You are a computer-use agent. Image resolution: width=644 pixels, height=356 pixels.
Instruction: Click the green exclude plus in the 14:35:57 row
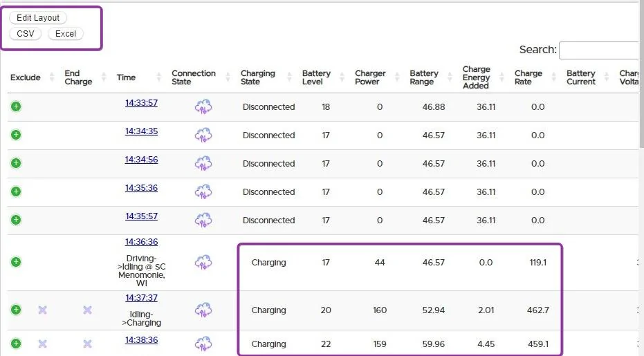coord(16,220)
